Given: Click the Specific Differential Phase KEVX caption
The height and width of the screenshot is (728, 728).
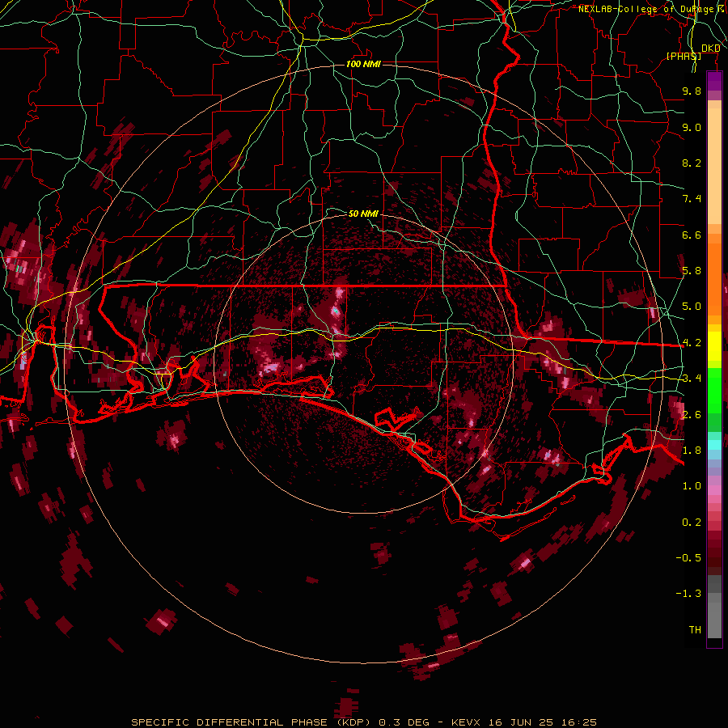Looking at the screenshot, I should [364, 722].
